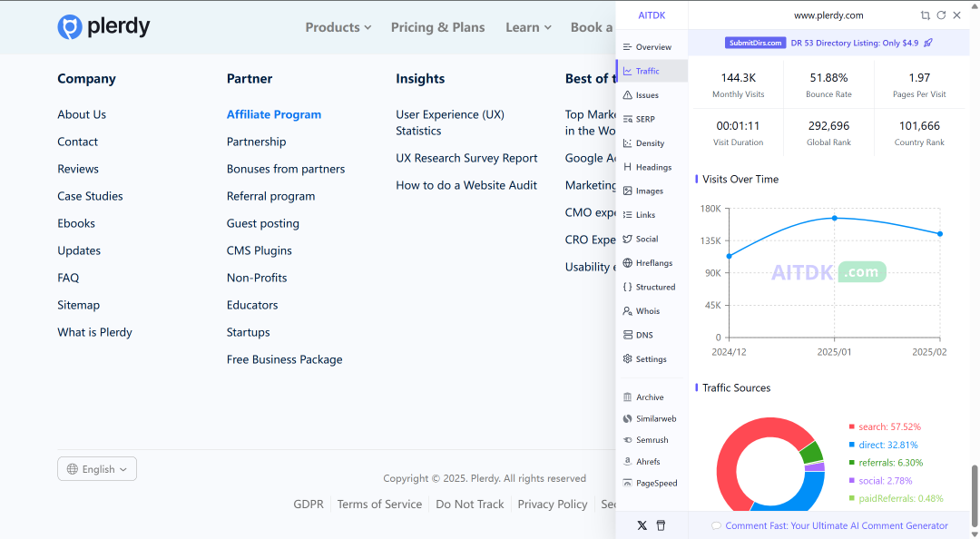The height and width of the screenshot is (539, 980).
Task: Open the Referral program link
Action: (x=270, y=196)
